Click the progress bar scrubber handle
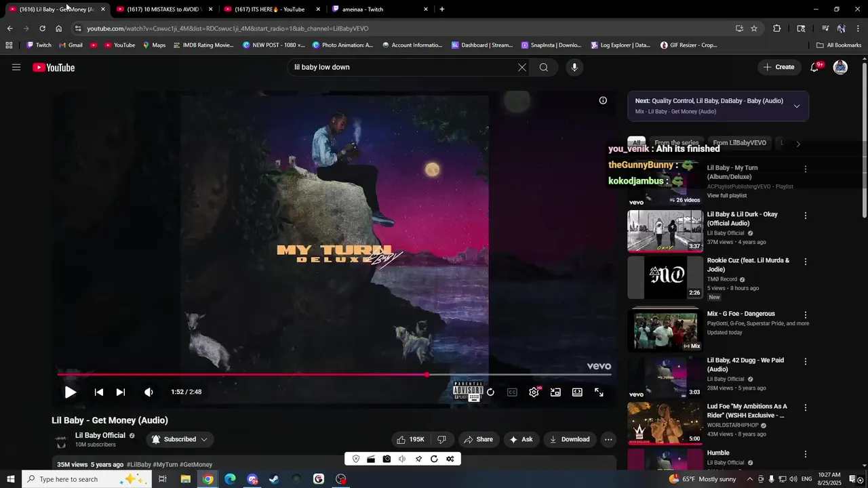 [x=427, y=374]
